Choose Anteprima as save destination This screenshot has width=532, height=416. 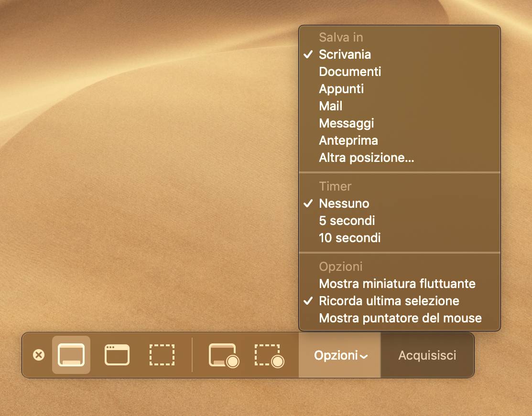(399, 140)
